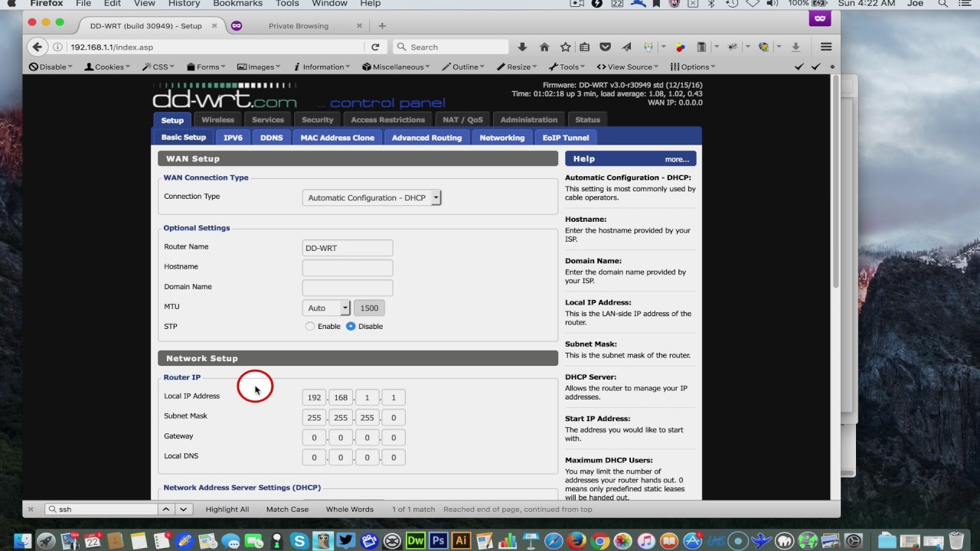980x551 pixels.
Task: Open Skype from the Dock
Action: [x=299, y=540]
